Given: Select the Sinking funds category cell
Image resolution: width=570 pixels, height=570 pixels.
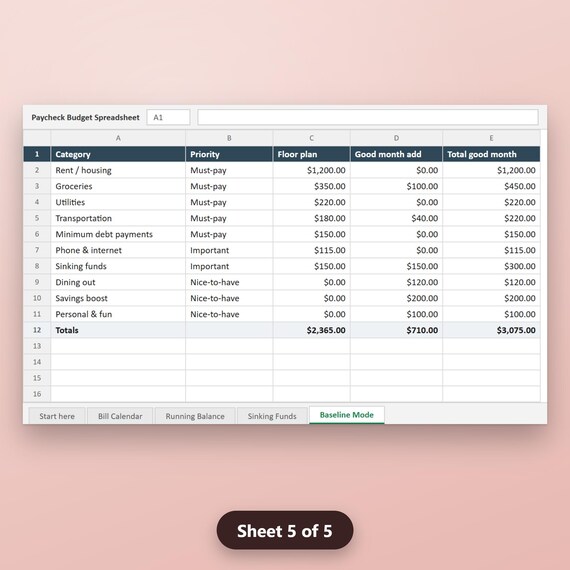Looking at the screenshot, I should 118,266.
